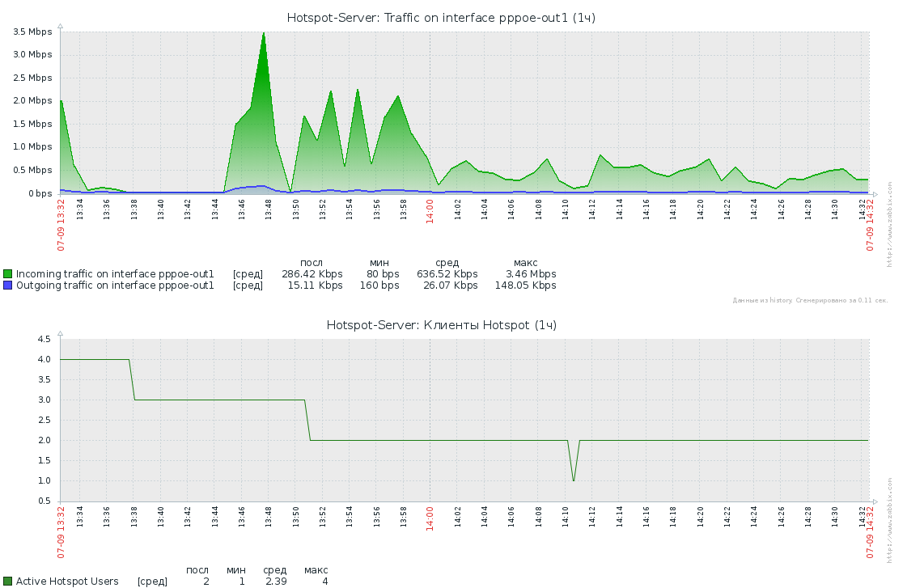
Task: Click the 'посл' column header in hotspot legend
Action: [197, 570]
